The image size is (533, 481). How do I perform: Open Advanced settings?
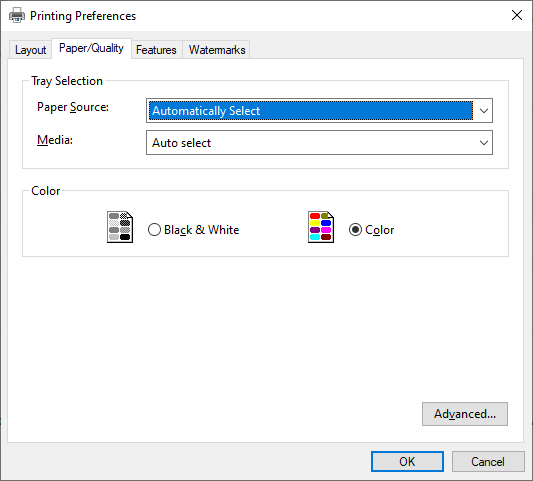[465, 414]
